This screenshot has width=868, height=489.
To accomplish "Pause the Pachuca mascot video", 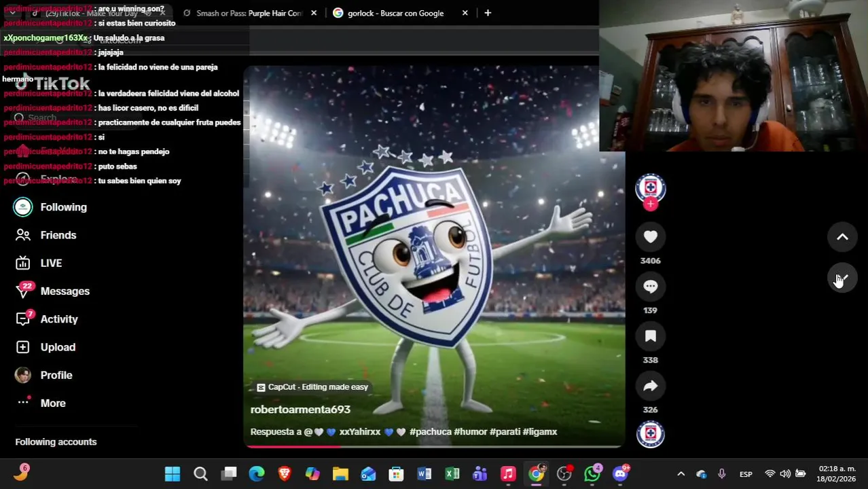I will 434,257.
